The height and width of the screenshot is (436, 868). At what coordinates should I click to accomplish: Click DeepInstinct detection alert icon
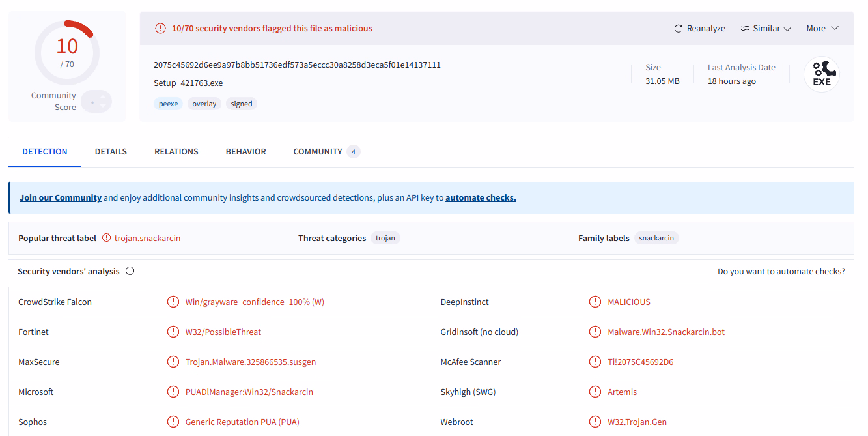coord(595,302)
